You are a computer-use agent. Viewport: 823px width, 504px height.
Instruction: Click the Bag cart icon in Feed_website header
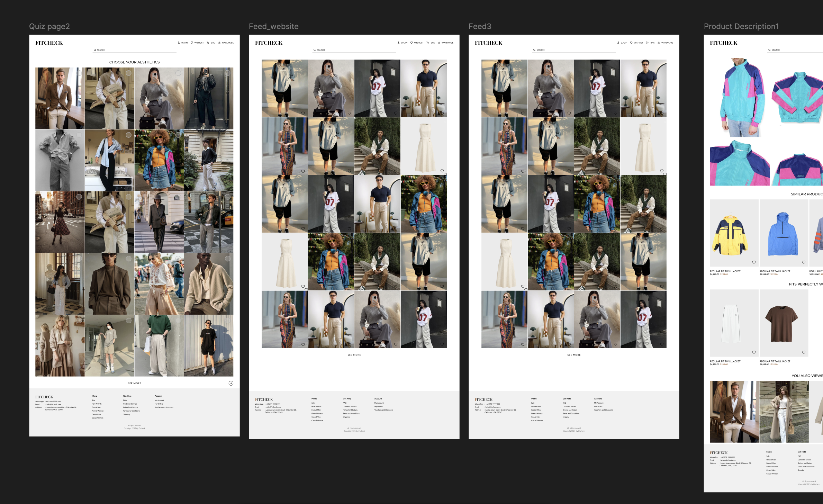coord(427,43)
